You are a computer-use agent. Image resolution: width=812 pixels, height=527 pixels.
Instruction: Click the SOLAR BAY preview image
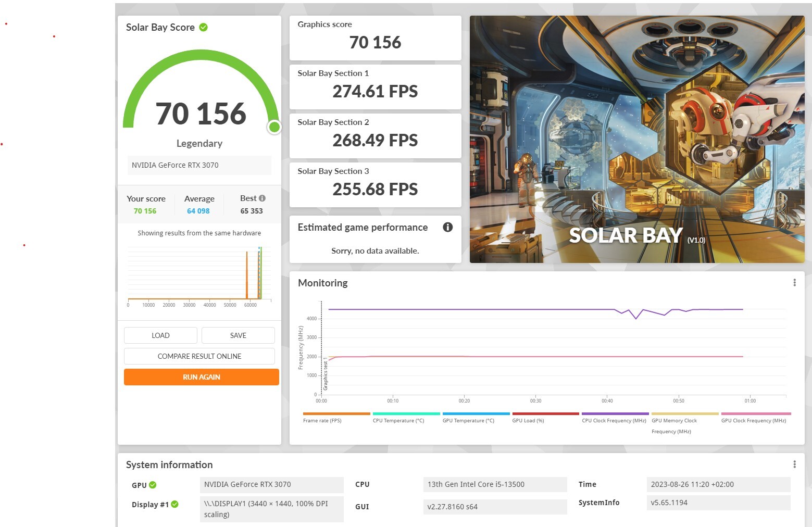point(637,139)
